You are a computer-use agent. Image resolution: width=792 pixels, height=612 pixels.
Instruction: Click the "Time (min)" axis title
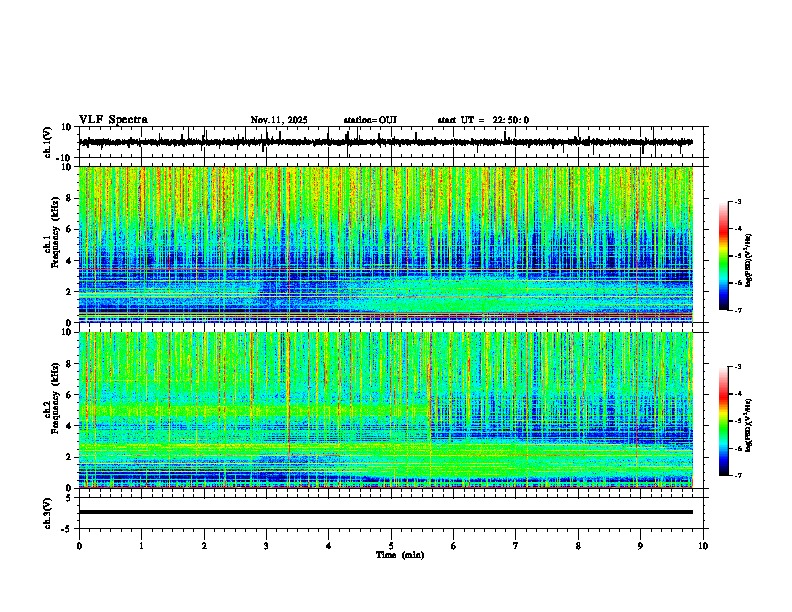pyautogui.click(x=400, y=555)
